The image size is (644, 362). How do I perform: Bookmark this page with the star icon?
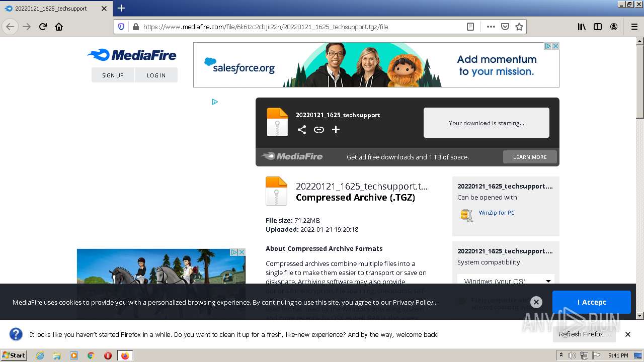click(x=519, y=27)
